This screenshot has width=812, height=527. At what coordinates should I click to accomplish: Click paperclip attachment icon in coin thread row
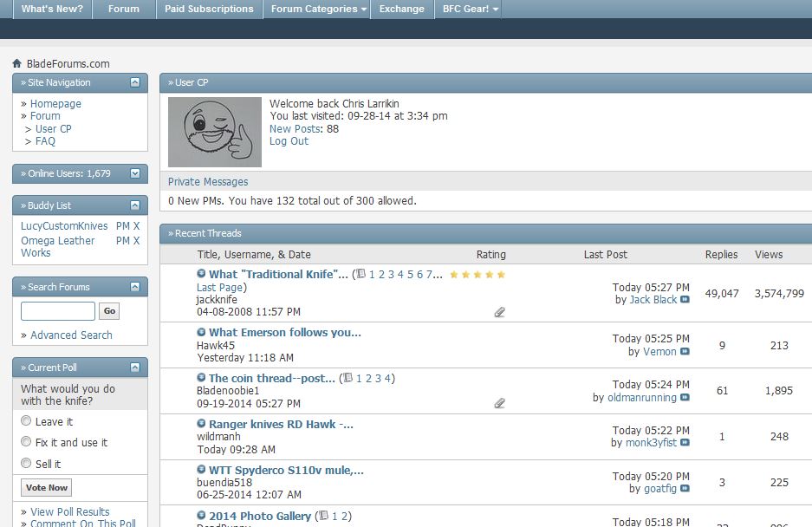[499, 403]
